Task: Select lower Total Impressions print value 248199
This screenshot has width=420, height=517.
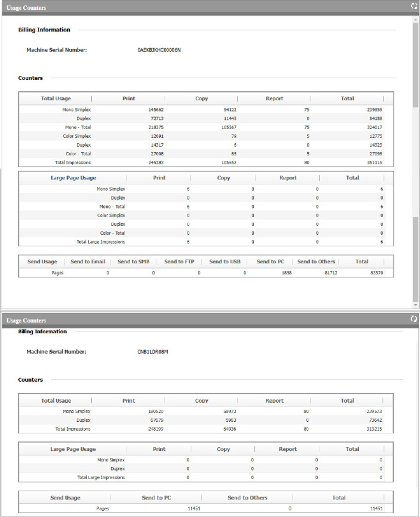Action: [156, 429]
